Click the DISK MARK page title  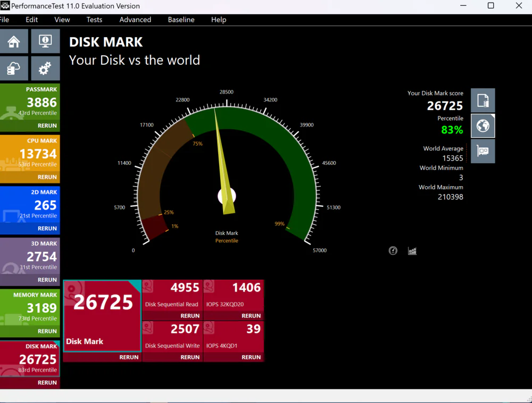click(x=106, y=42)
